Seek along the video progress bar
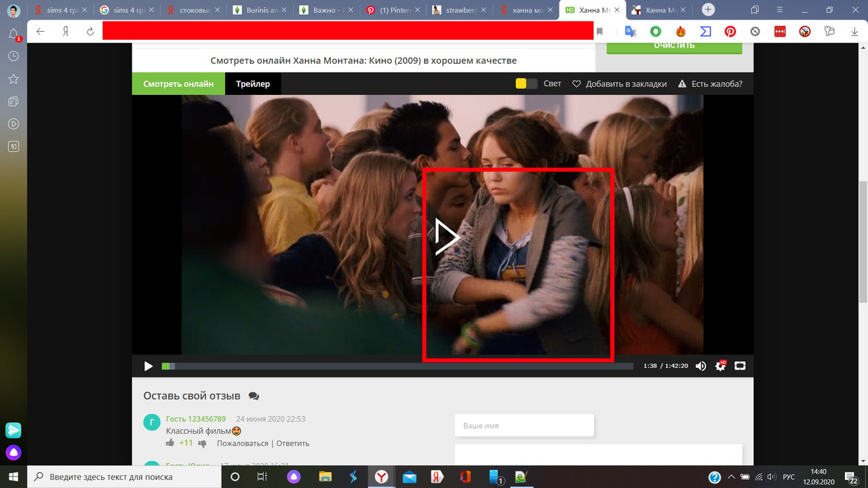The height and width of the screenshot is (488, 868). (x=397, y=366)
